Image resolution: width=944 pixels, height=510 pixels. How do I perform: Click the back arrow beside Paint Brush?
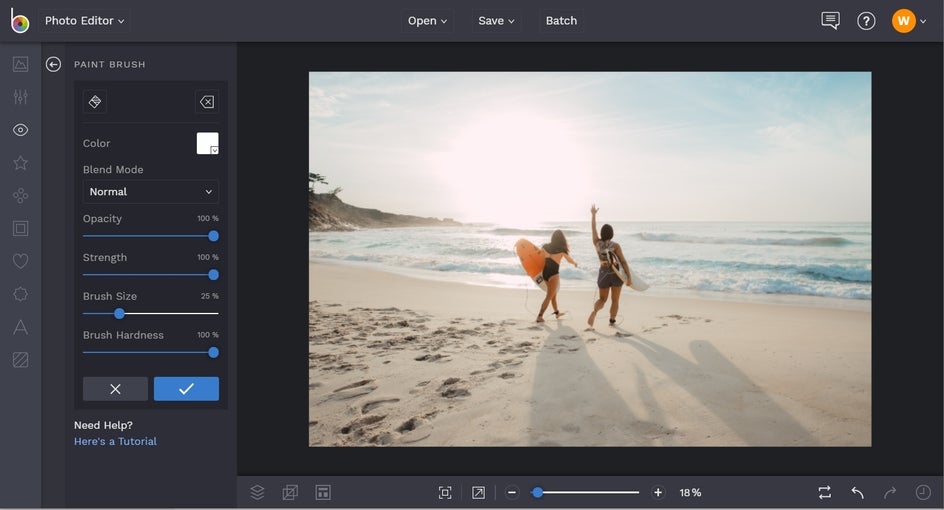pyautogui.click(x=54, y=64)
